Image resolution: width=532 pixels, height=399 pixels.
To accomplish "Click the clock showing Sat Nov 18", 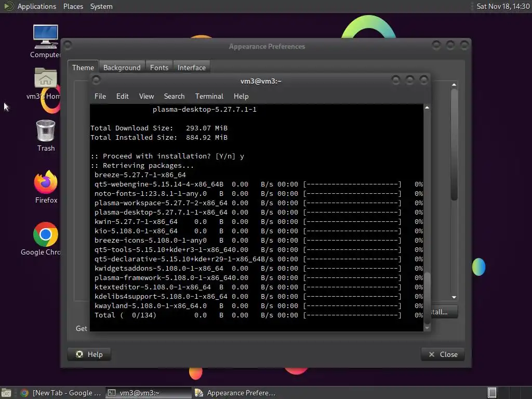I will (x=503, y=6).
